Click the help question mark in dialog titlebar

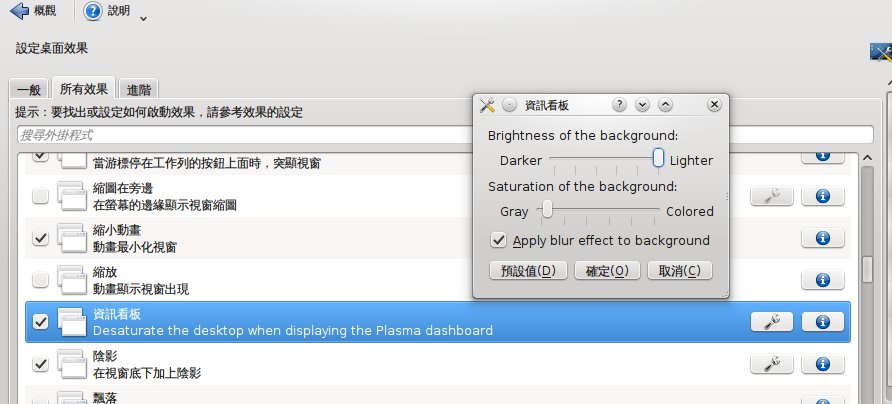(620, 105)
